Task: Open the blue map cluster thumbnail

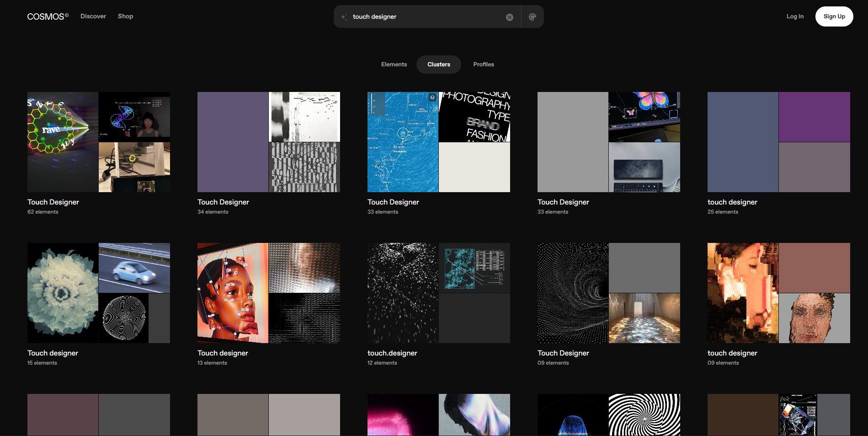Action: tap(403, 142)
